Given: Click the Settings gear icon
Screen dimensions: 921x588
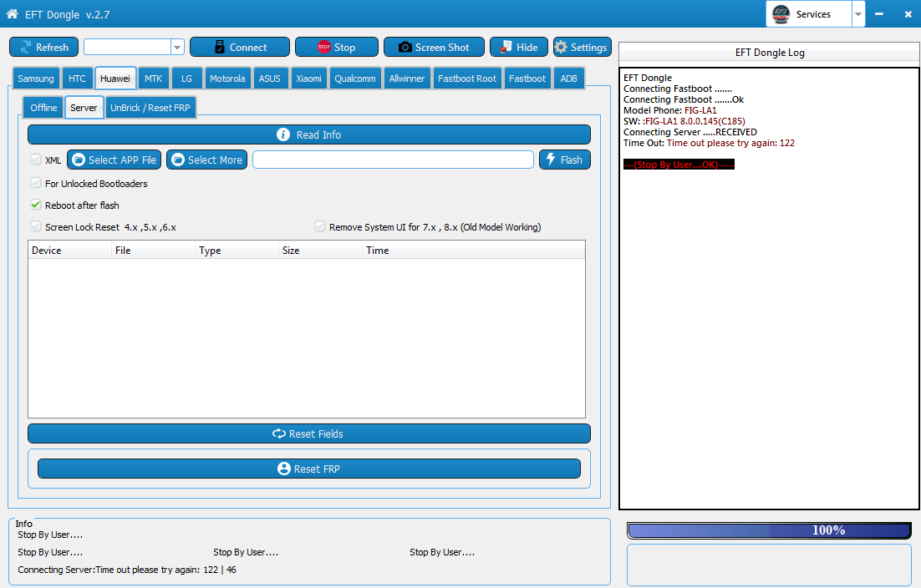Looking at the screenshot, I should tap(561, 48).
